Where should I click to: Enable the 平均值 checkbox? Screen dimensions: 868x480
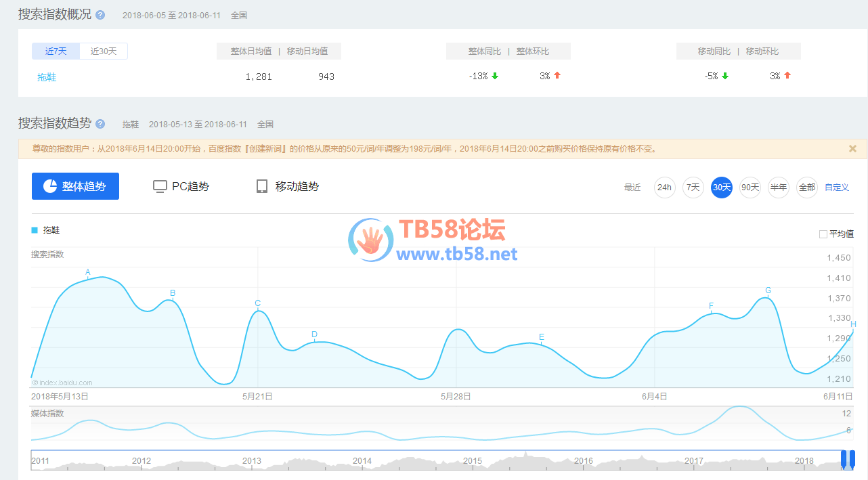[x=823, y=234]
